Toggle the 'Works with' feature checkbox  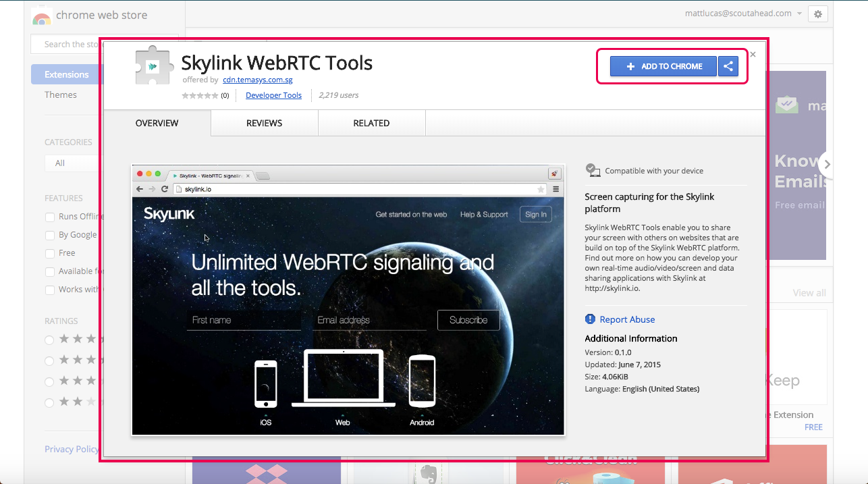[x=50, y=290]
